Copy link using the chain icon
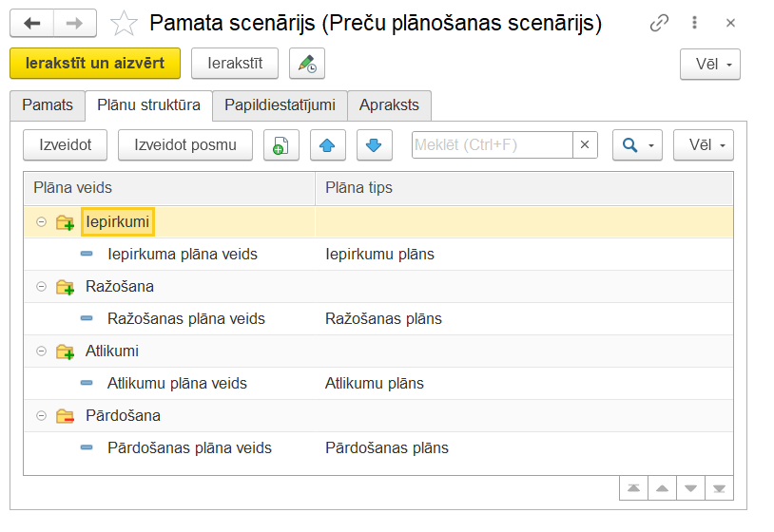Image resolution: width=774 pixels, height=532 pixels. [x=659, y=23]
